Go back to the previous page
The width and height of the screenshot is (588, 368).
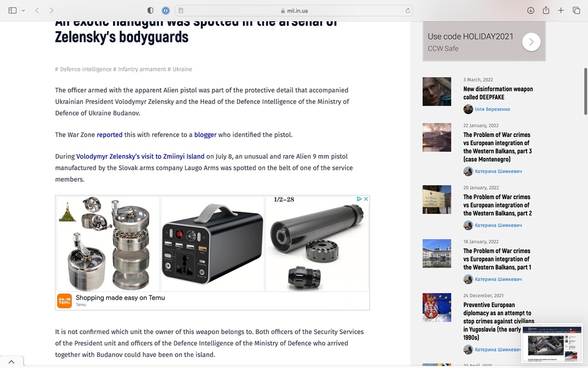(37, 11)
